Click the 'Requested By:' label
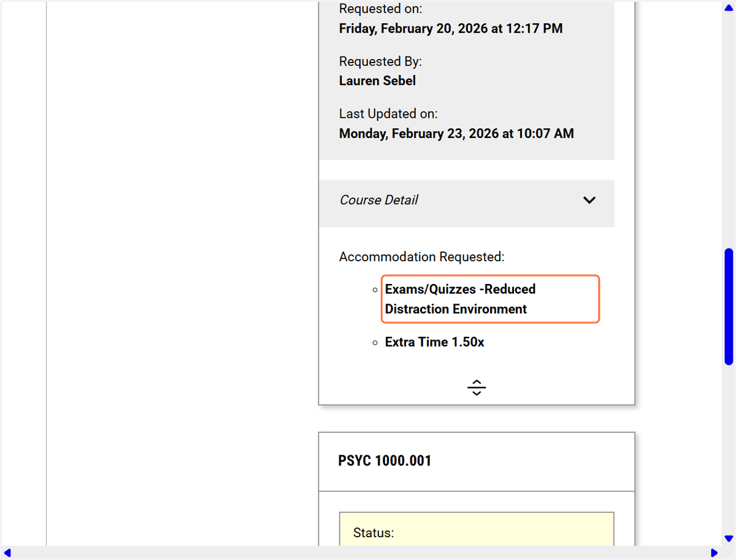 [380, 62]
